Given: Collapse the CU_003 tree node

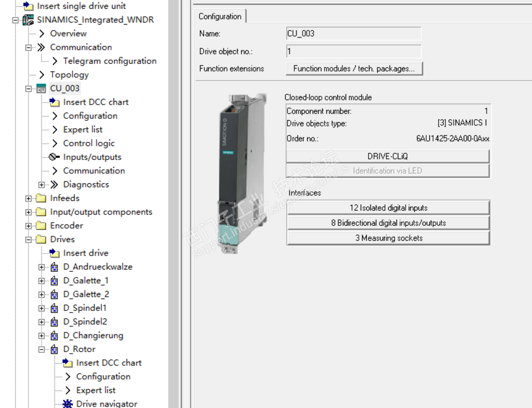Looking at the screenshot, I should (28, 89).
